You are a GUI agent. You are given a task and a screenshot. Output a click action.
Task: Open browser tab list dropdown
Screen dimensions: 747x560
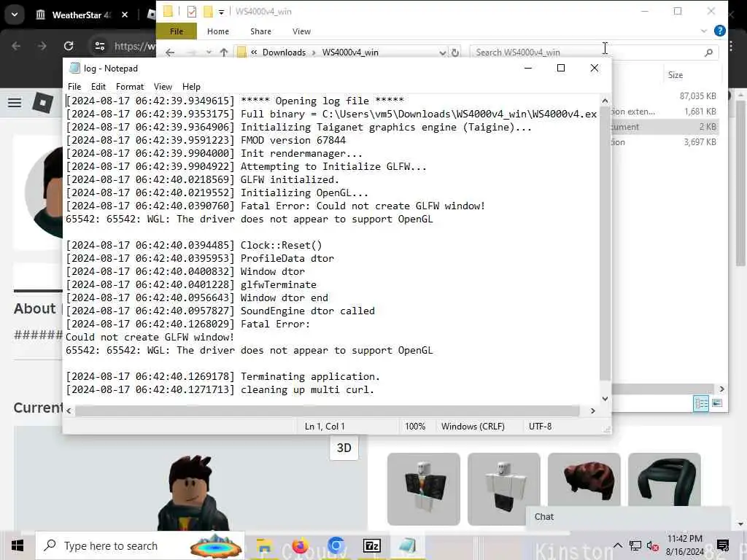[x=15, y=15]
